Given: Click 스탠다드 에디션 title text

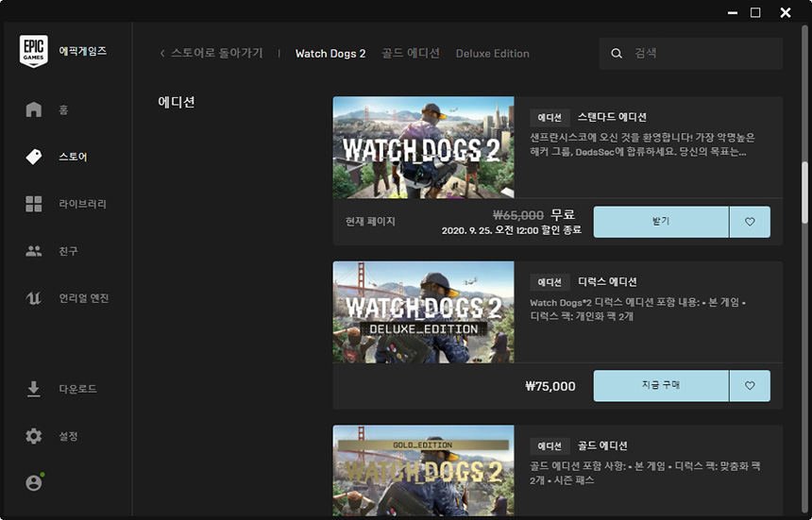Looking at the screenshot, I should [612, 117].
